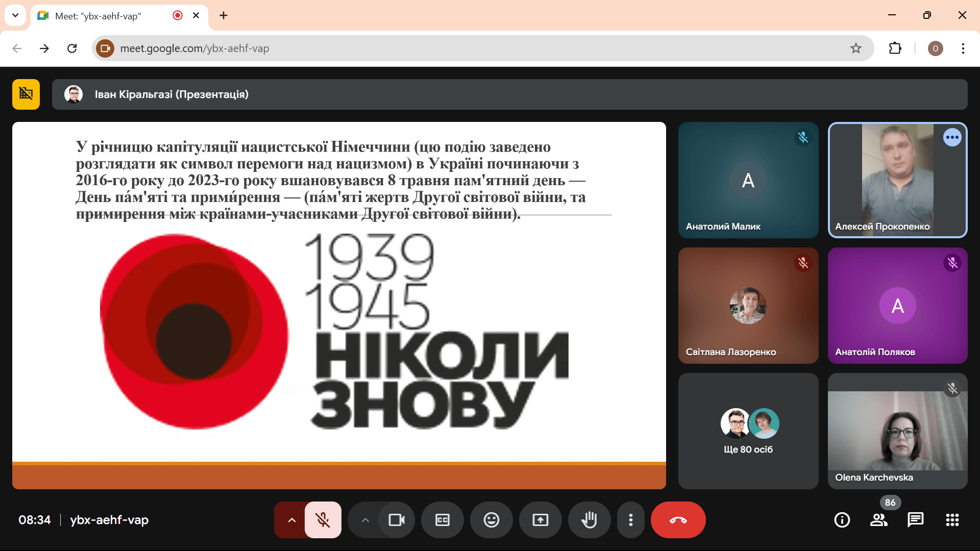This screenshot has width=980, height=551.
Task: Open the chat with everyone icon
Action: click(x=916, y=520)
